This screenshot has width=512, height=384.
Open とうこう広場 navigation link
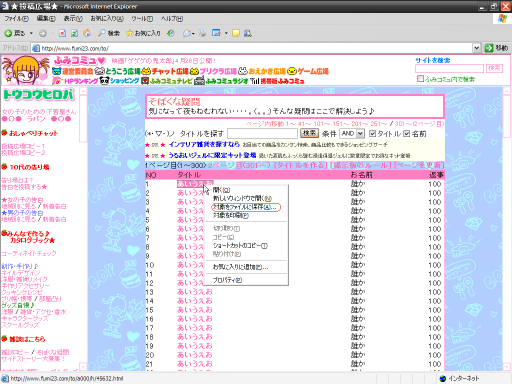pos(117,71)
